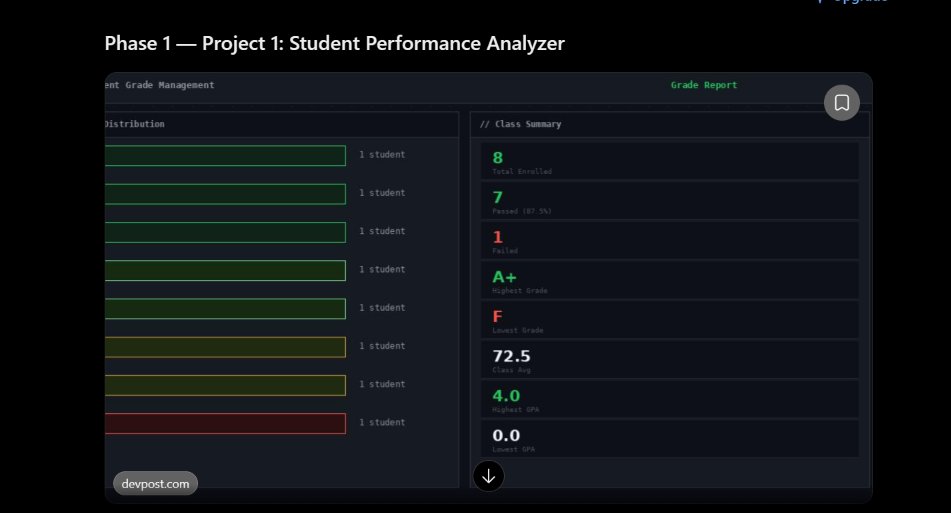This screenshot has height=513, width=951.
Task: Click the Grade Management header text
Action: coord(160,85)
